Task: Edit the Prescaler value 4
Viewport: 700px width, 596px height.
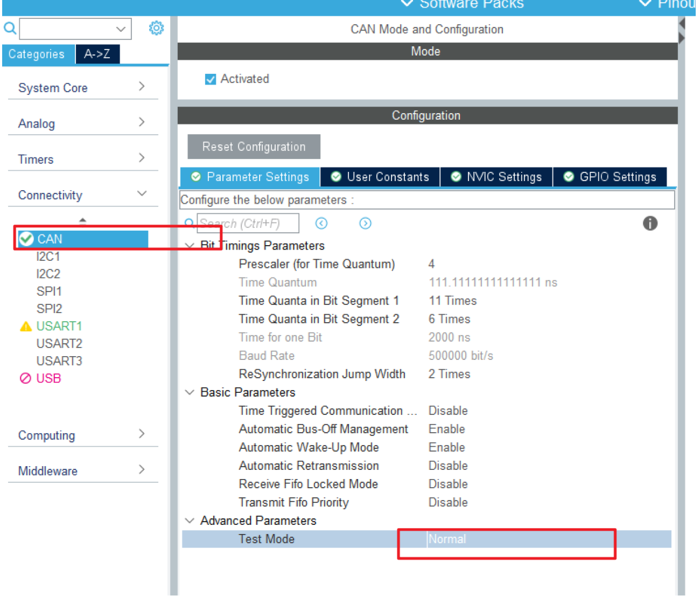Action: tap(431, 264)
